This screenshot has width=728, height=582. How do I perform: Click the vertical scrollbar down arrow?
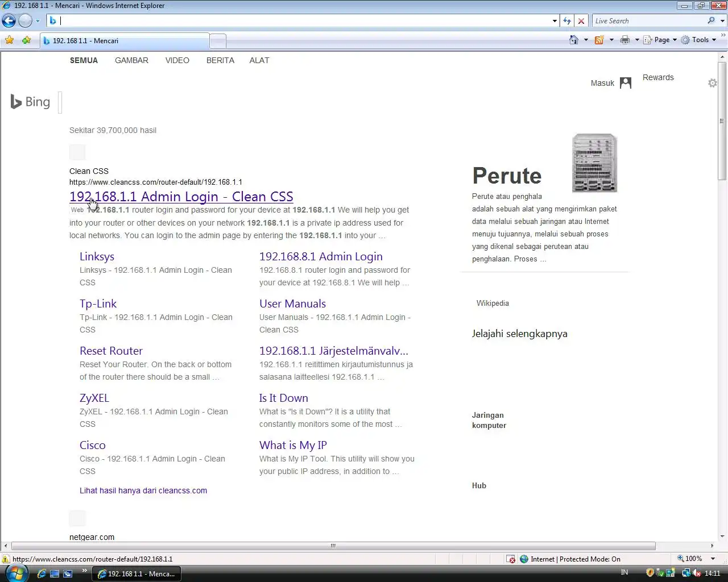(722, 537)
